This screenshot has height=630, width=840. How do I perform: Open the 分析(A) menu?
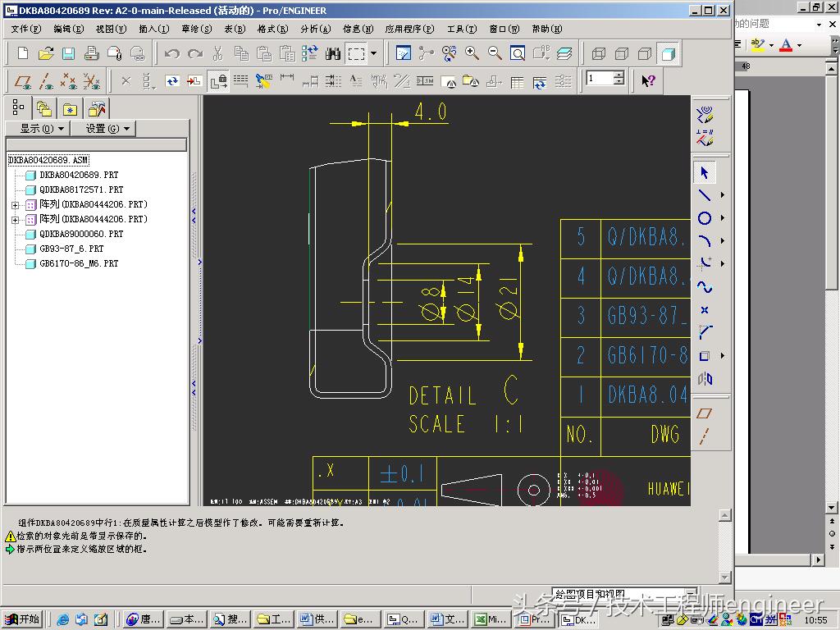pyautogui.click(x=315, y=29)
